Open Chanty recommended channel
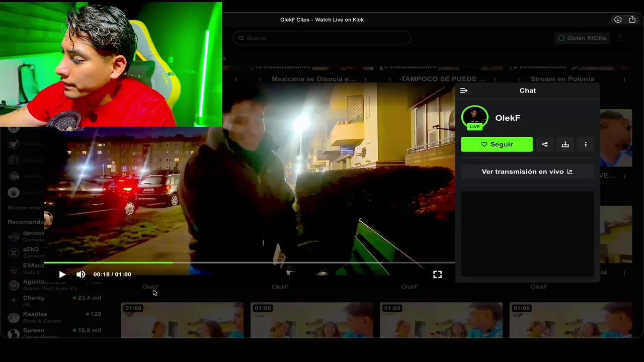Viewport: 644px width, 362px height. click(x=54, y=301)
